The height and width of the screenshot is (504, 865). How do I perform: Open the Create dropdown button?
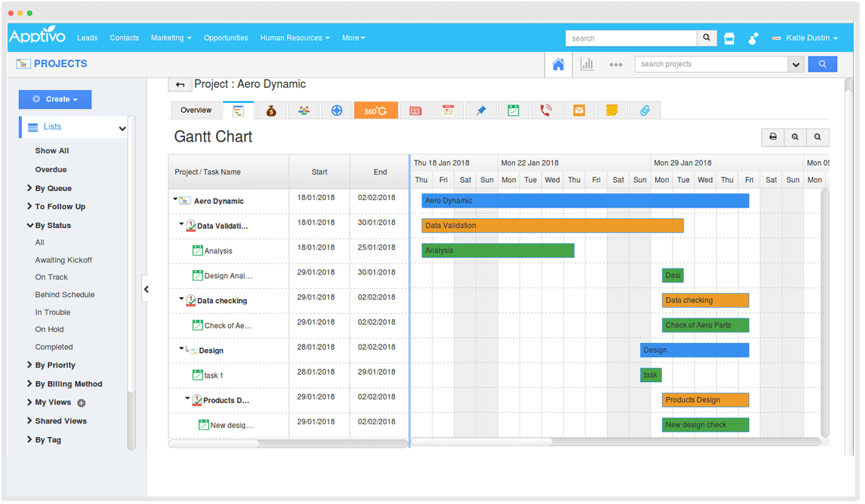(55, 99)
